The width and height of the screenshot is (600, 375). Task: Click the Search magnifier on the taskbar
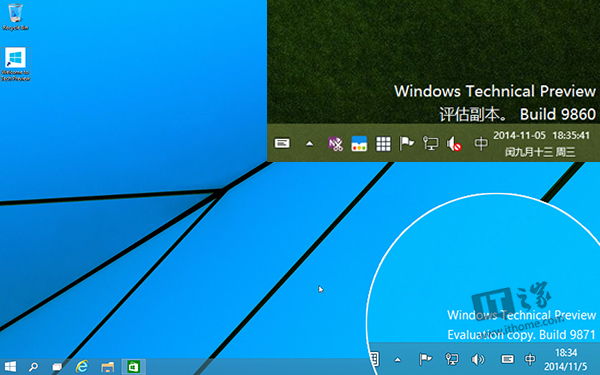pyautogui.click(x=33, y=367)
